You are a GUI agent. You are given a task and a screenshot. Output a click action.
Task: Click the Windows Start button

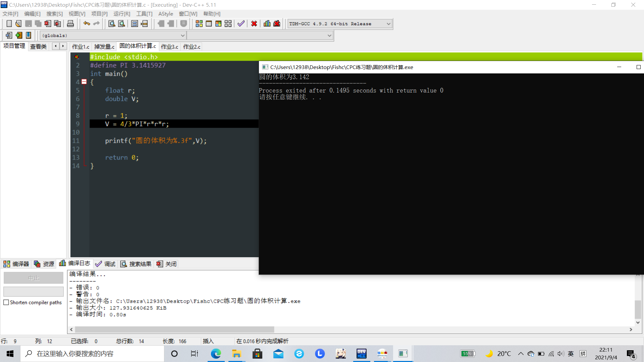10,354
